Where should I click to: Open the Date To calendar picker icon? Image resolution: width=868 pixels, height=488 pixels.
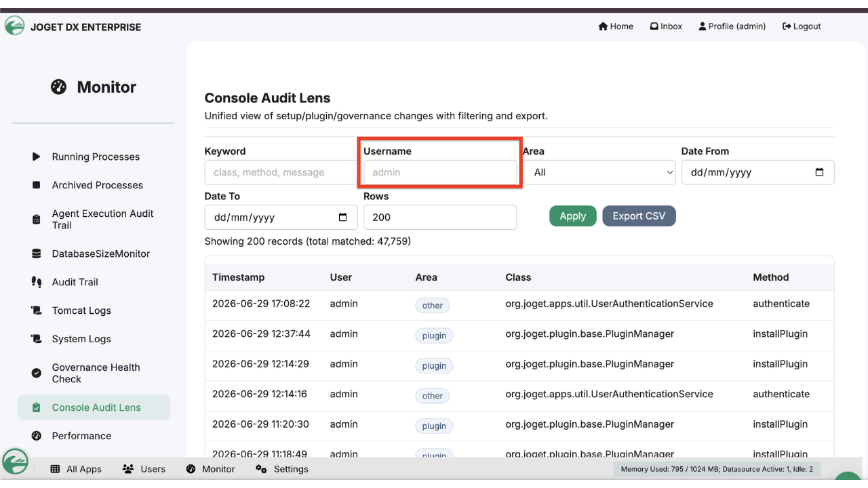coord(342,218)
